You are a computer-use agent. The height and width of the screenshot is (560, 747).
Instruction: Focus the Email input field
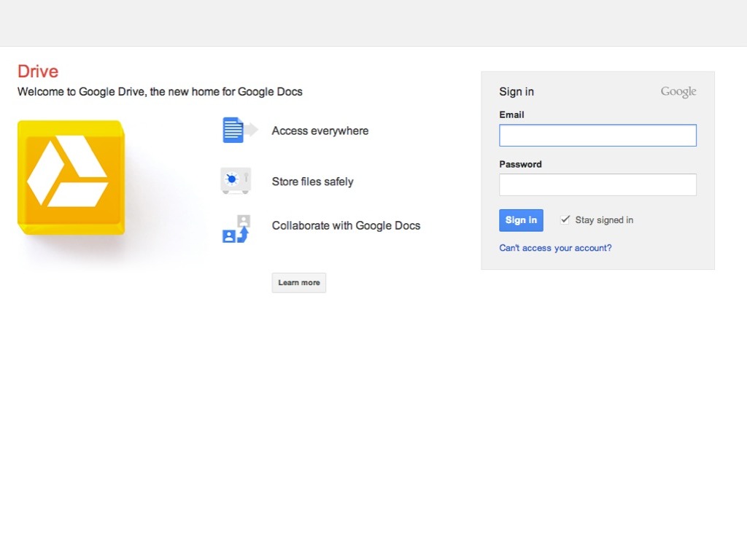pos(597,136)
